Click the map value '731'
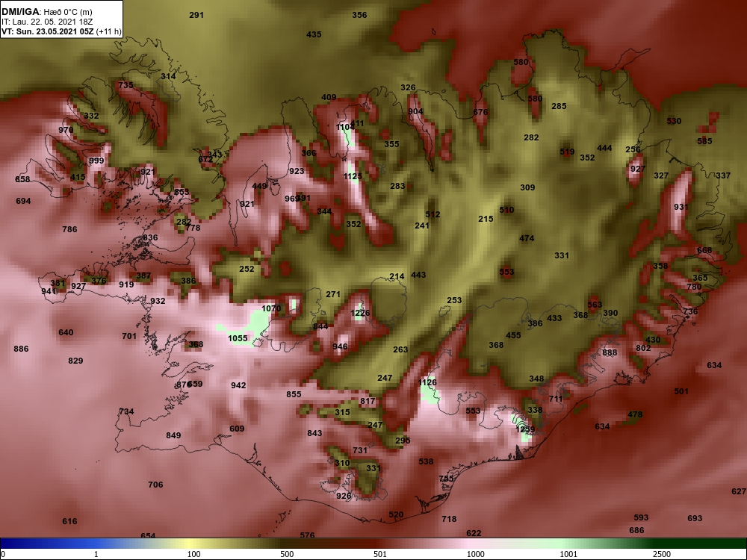The height and width of the screenshot is (560, 747). pyautogui.click(x=360, y=450)
